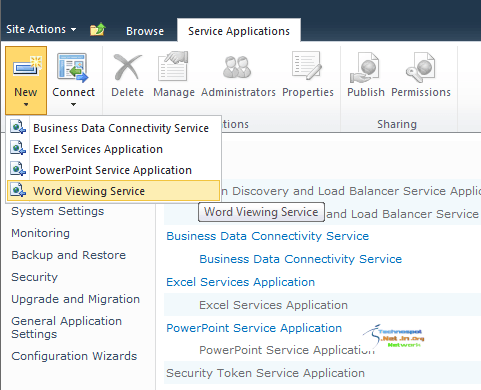Click the Publish ribbon icon
The width and height of the screenshot is (481, 390).
364,68
